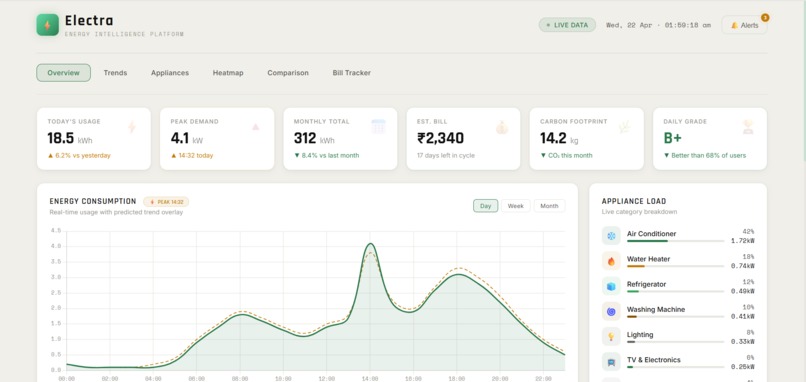Switch to the Trends tab
The image size is (806, 382).
coord(115,72)
